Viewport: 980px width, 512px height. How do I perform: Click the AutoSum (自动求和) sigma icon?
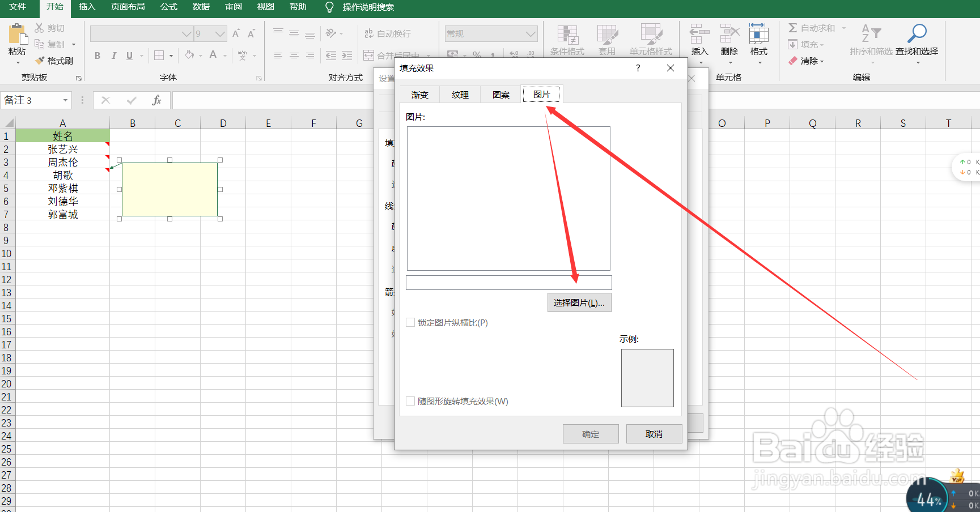793,28
